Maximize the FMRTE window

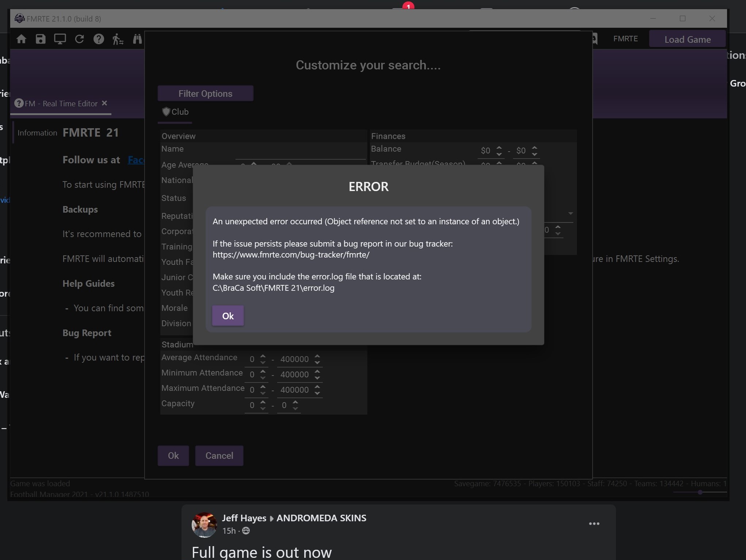pyautogui.click(x=682, y=18)
